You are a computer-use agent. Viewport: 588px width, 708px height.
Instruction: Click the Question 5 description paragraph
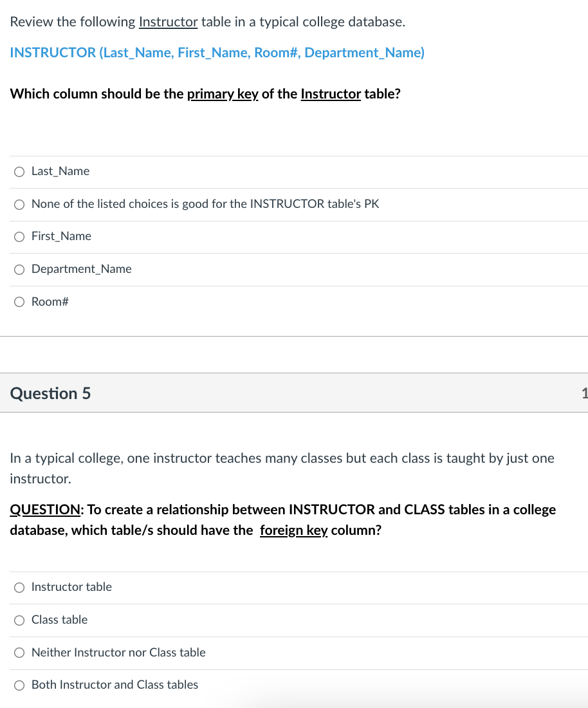coord(282,468)
